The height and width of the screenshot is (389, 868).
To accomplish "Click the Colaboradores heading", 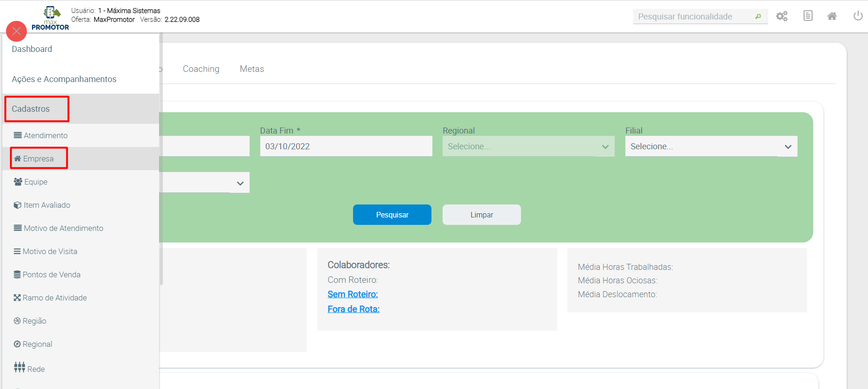I will [359, 265].
